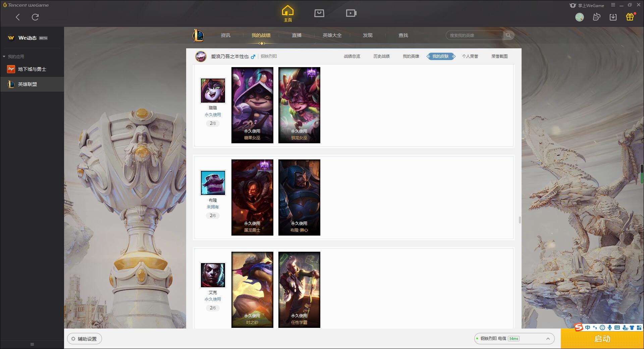644x349 pixels.
Task: Click the 璐璐 champion portrait
Action: pyautogui.click(x=213, y=91)
